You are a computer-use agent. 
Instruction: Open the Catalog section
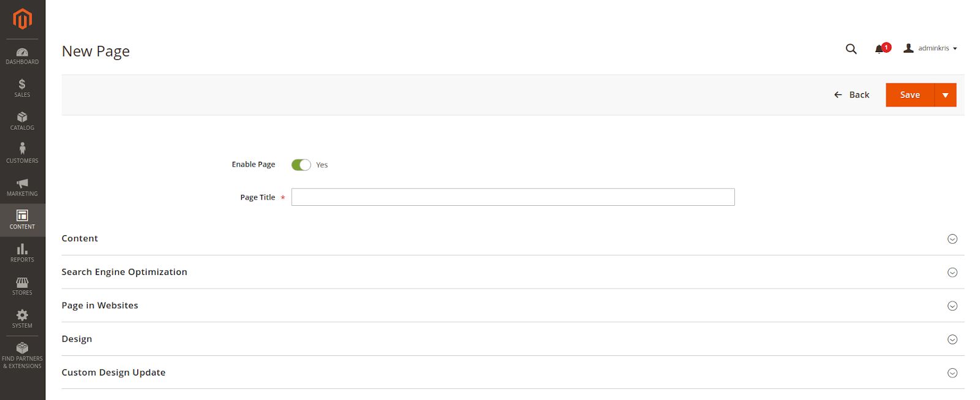pyautogui.click(x=22, y=121)
